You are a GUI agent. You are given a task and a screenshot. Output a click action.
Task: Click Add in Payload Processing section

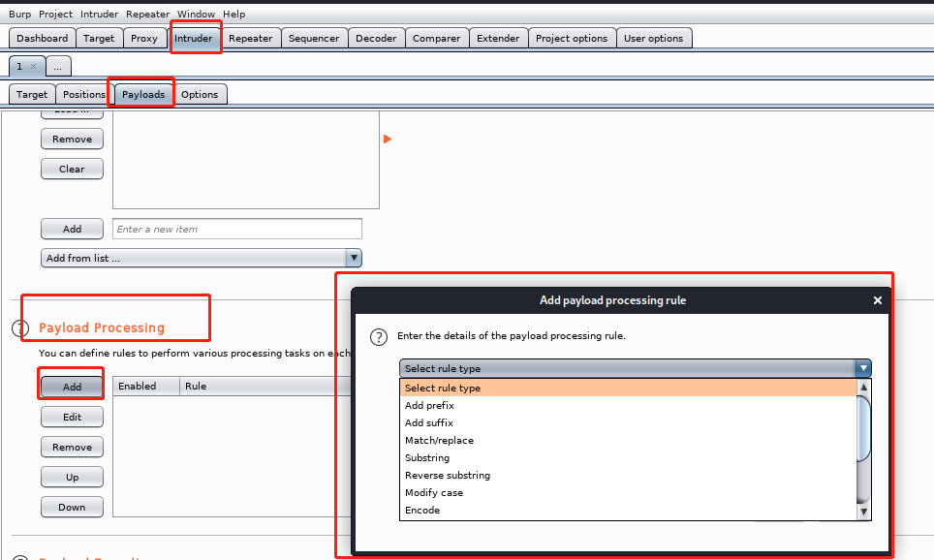click(72, 387)
